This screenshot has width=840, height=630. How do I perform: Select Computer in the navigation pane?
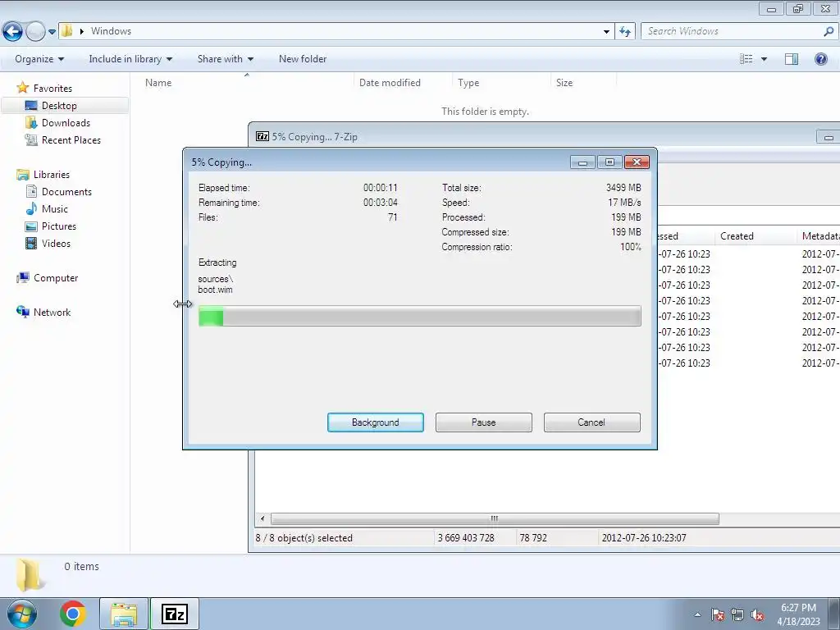click(56, 278)
